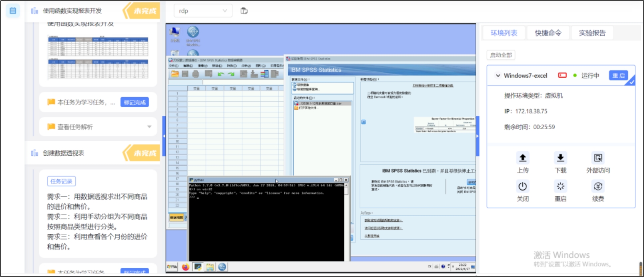Click the Save disk icon in SPSS toolbar
644x277 pixels.
point(185,74)
